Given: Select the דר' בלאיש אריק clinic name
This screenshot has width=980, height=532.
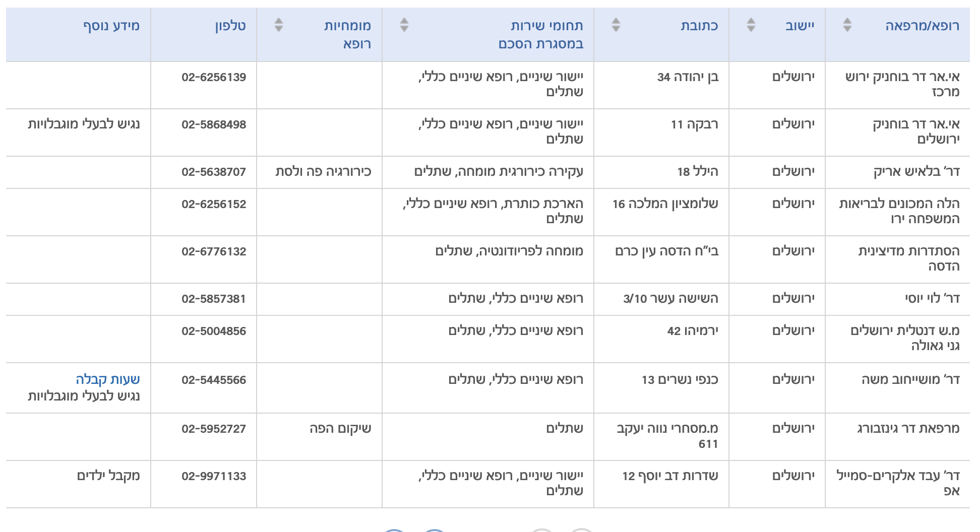Looking at the screenshot, I should point(916,172).
